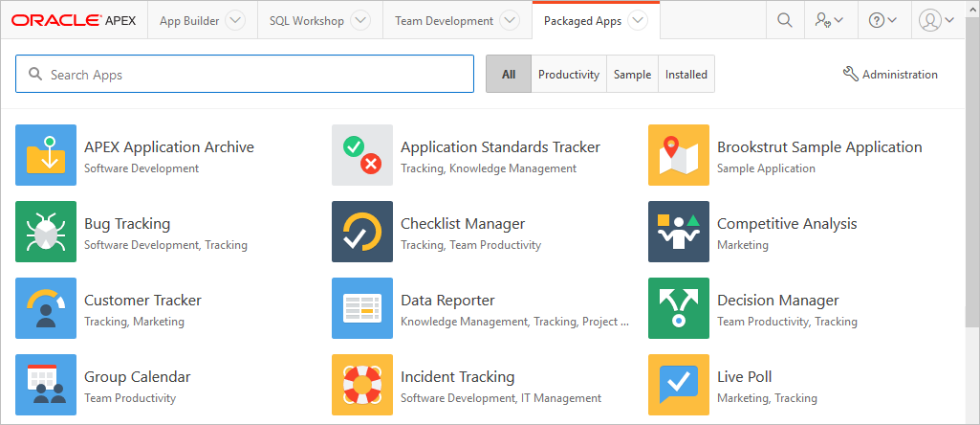Open the APEX Application Archive icon
Image resolution: width=980 pixels, height=425 pixels.
click(x=46, y=155)
